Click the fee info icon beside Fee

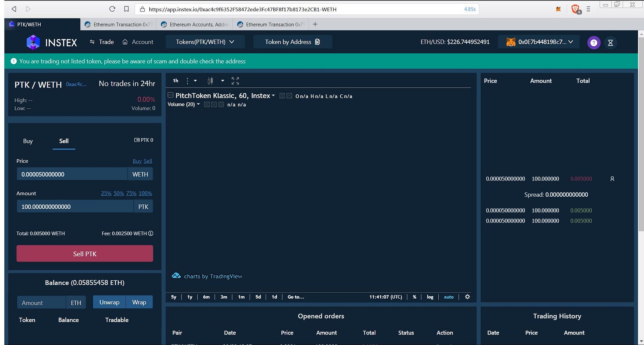point(151,233)
